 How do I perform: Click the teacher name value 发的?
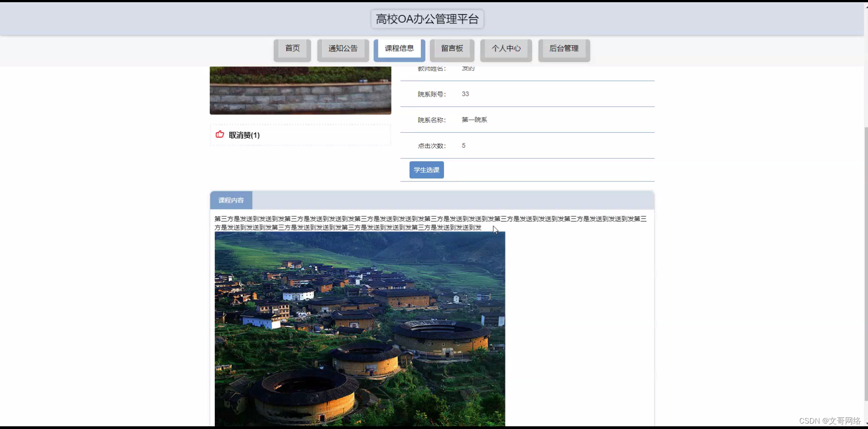[x=467, y=68]
